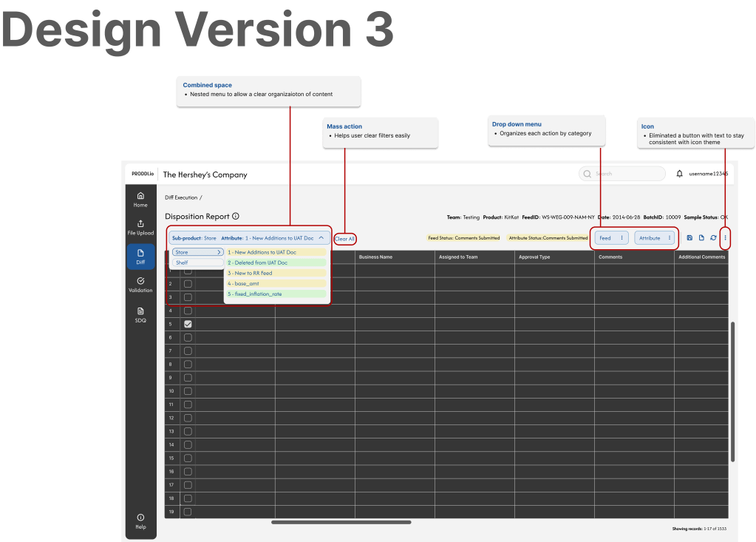Tick the row 12 checkbox
The image size is (756, 542).
point(188,418)
